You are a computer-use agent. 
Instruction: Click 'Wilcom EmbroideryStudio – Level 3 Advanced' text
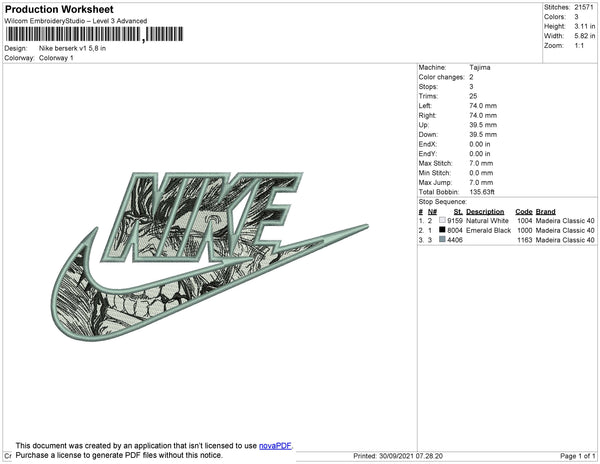tap(76, 21)
